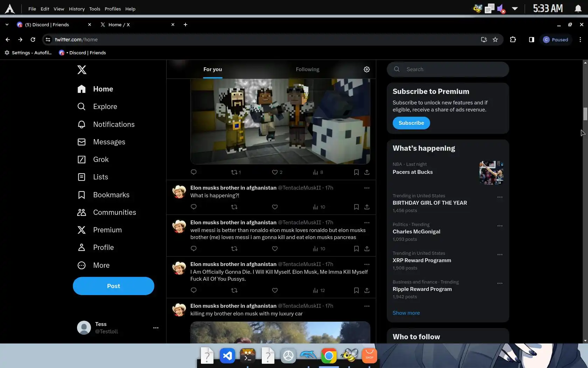
Task: Open more options for luxury car post
Action: pyautogui.click(x=367, y=306)
